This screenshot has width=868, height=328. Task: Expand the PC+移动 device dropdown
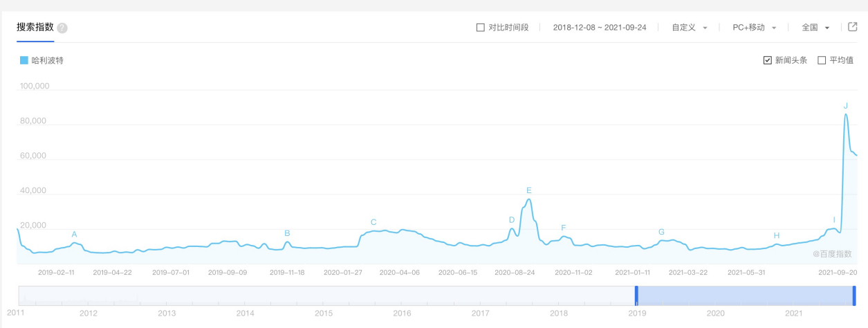tap(755, 28)
